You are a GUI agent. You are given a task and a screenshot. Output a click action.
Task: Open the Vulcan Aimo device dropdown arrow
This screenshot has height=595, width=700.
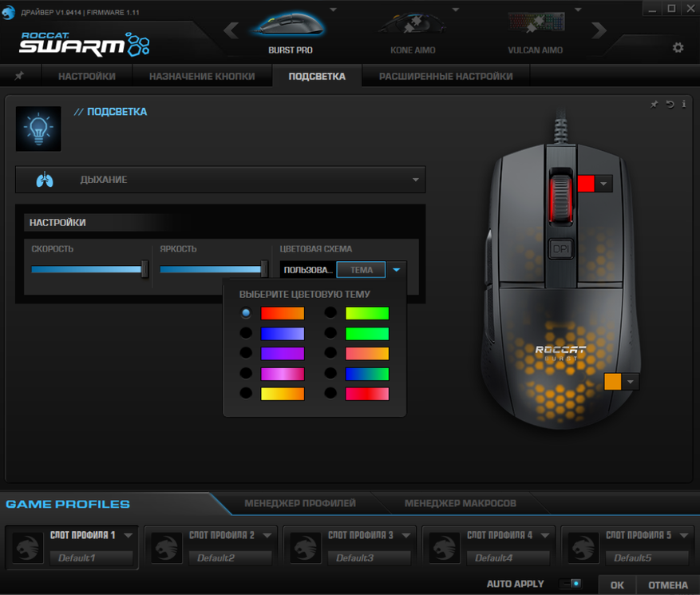578,10
